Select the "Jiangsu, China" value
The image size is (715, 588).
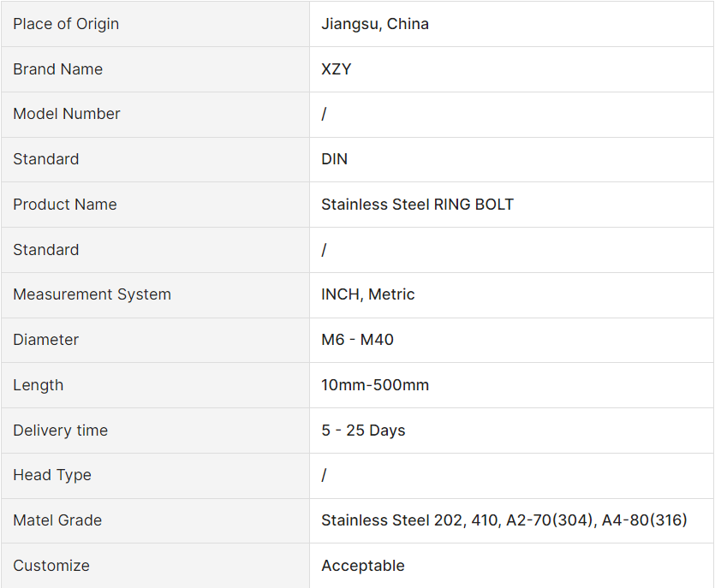(x=375, y=24)
